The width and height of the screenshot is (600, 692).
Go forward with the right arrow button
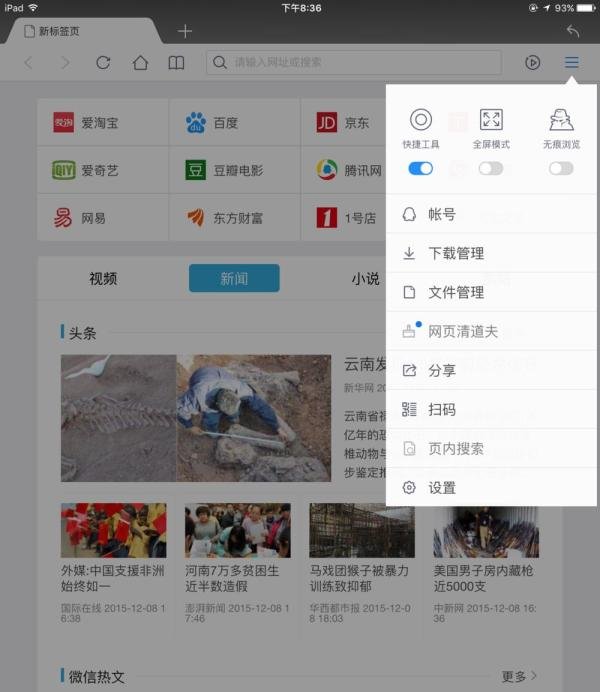65,63
